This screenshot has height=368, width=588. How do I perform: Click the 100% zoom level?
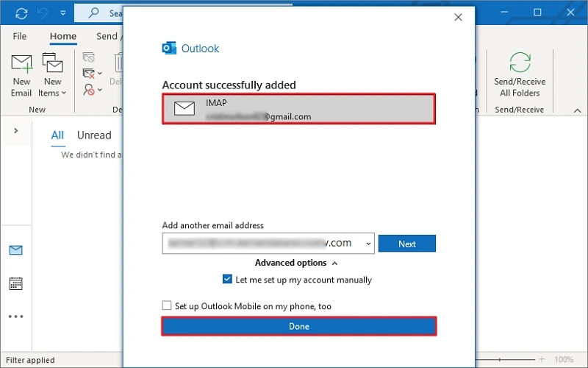(564, 359)
